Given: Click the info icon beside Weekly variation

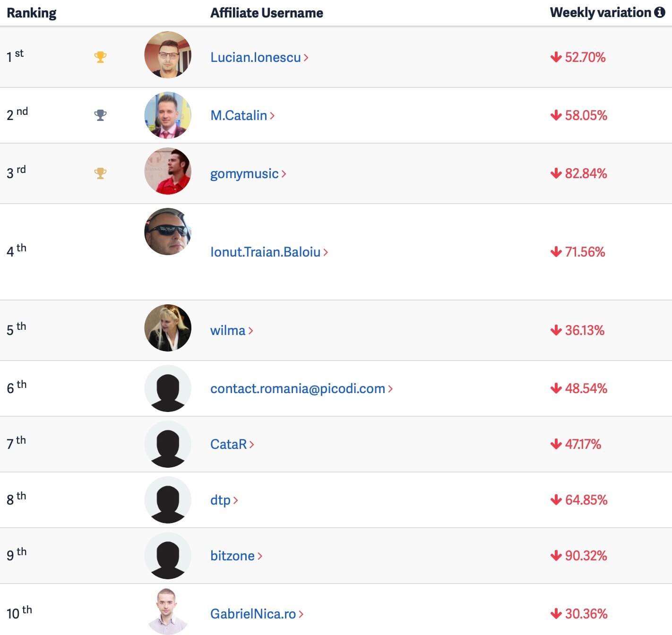Looking at the screenshot, I should (x=660, y=12).
